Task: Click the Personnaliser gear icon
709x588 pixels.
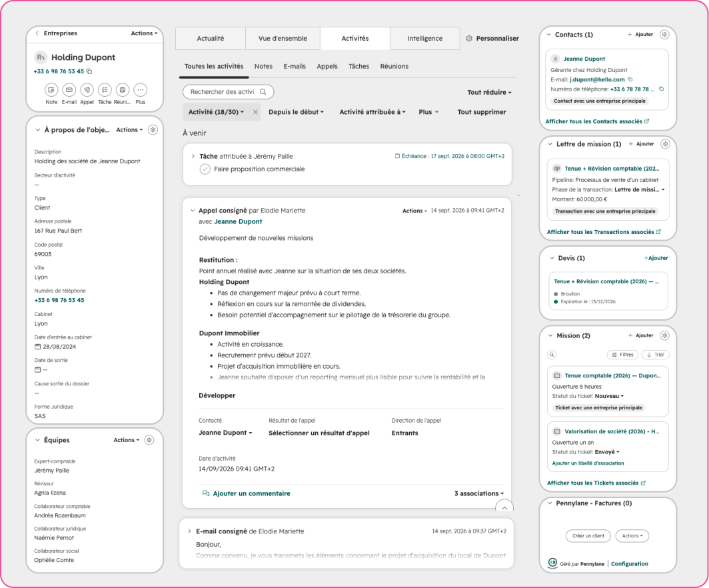Action: (469, 39)
